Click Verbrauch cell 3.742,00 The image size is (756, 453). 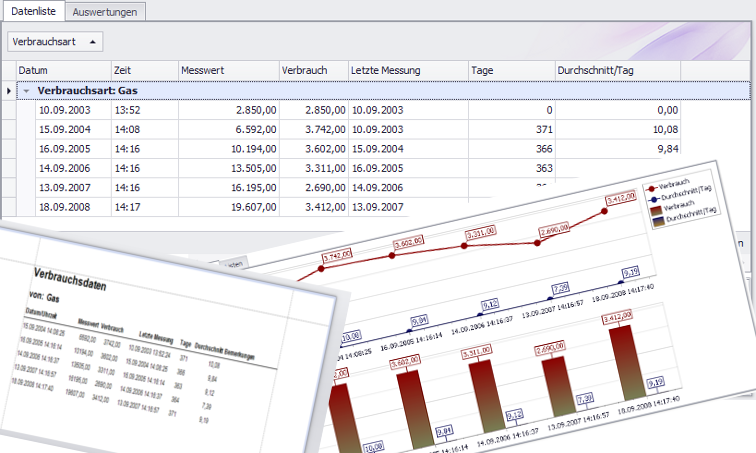314,129
